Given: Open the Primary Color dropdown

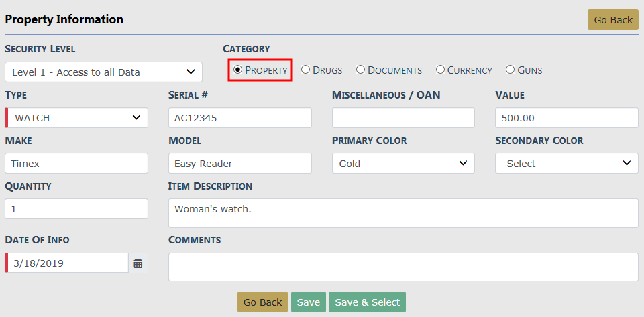Looking at the screenshot, I should tap(403, 164).
